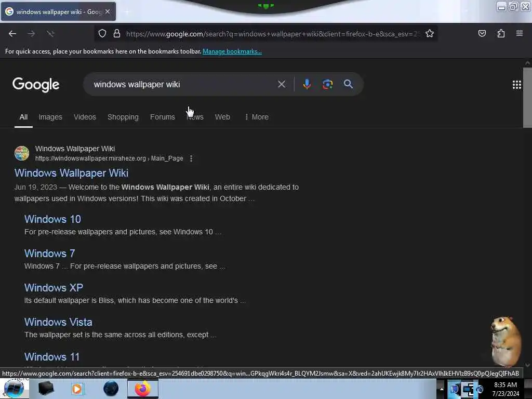Open the Windows XP sitelink

pos(54,288)
